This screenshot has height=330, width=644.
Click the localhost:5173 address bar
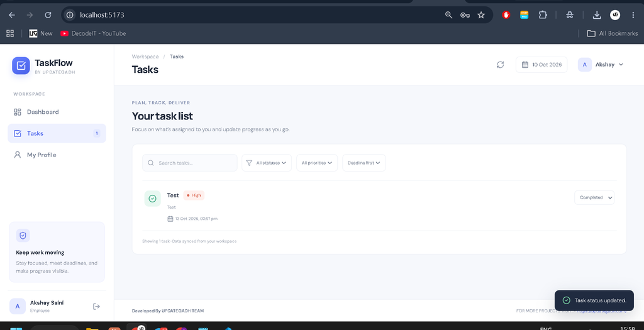coord(255,15)
